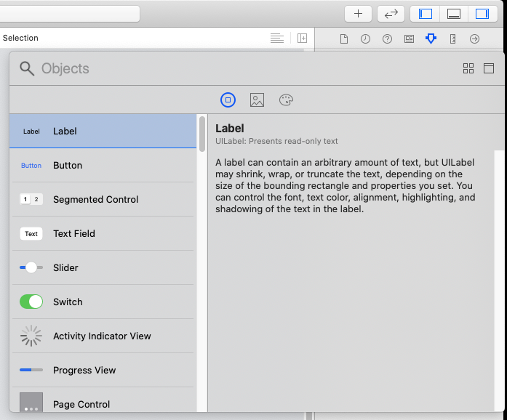507x420 pixels.
Task: Toggle the Inspectors panel visibility
Action: (x=482, y=14)
